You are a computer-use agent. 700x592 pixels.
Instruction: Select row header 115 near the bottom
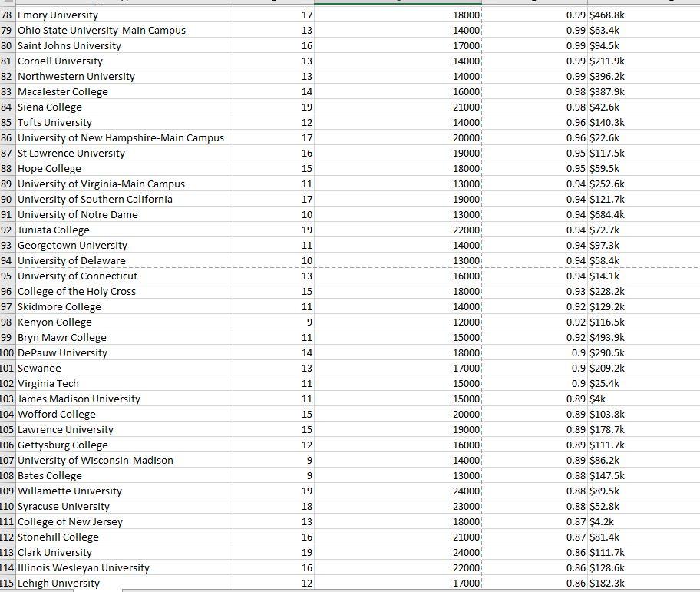pos(7,583)
